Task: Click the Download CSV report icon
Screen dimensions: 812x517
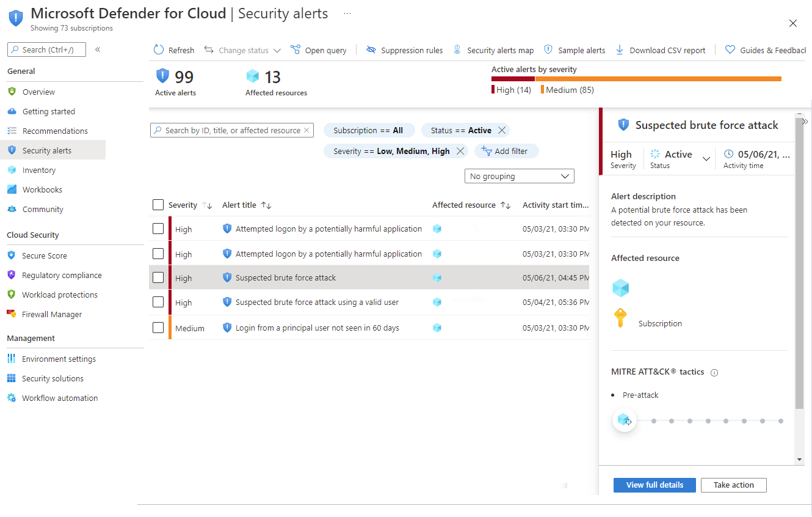Action: pos(620,50)
